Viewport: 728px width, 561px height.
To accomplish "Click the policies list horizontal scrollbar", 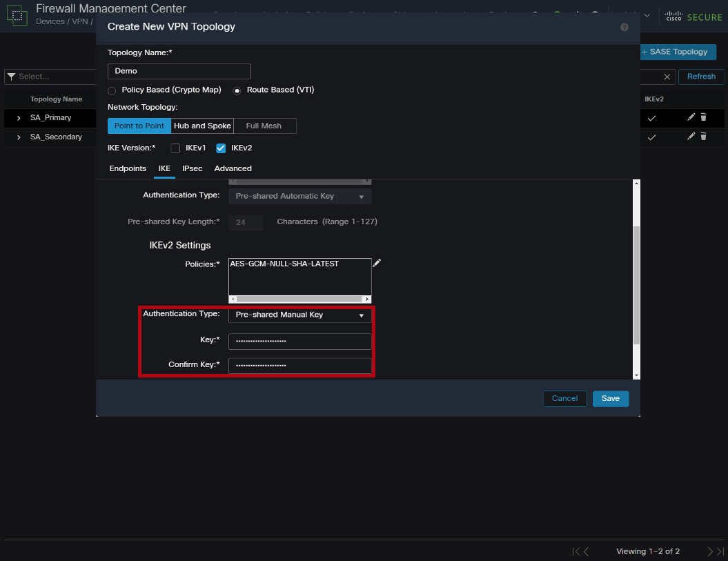I will [x=299, y=299].
